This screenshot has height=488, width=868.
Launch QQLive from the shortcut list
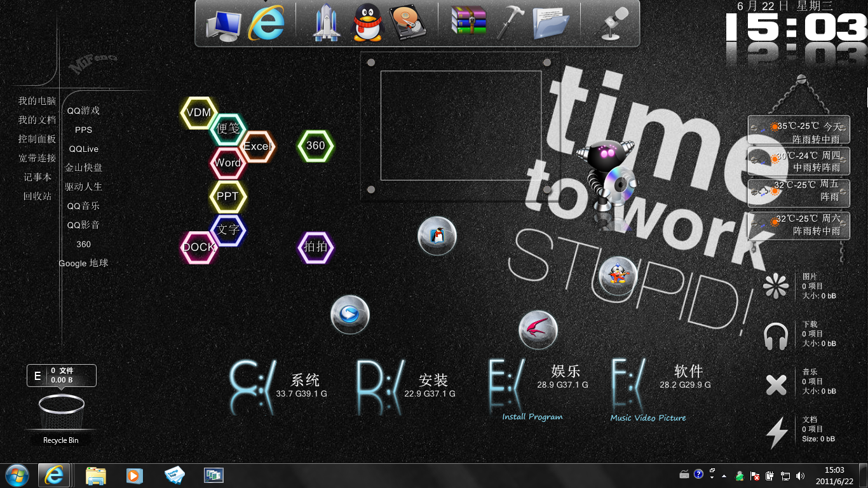coord(83,149)
